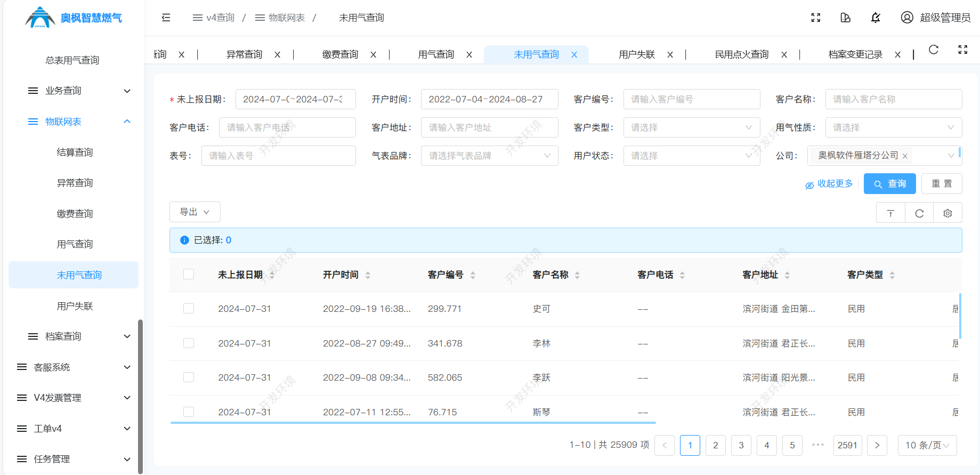Viewport: 980px width, 475px height.
Task: Click the blue 查询 search button
Action: (890, 184)
